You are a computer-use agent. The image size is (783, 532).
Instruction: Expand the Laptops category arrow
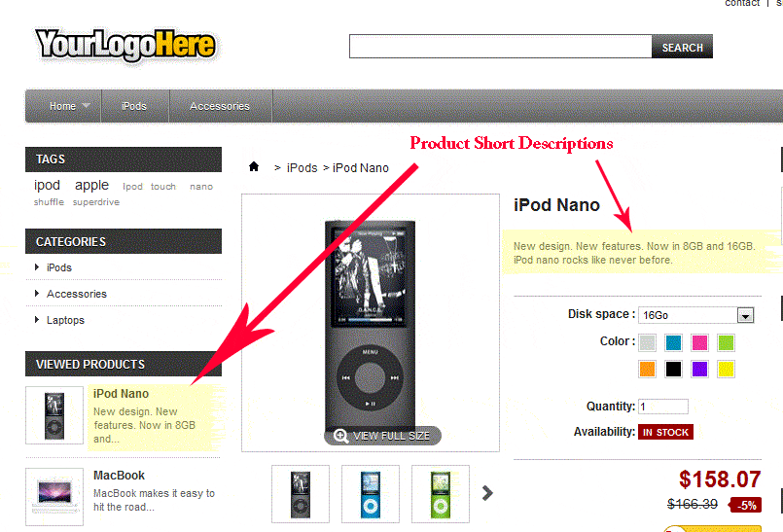[x=37, y=320]
